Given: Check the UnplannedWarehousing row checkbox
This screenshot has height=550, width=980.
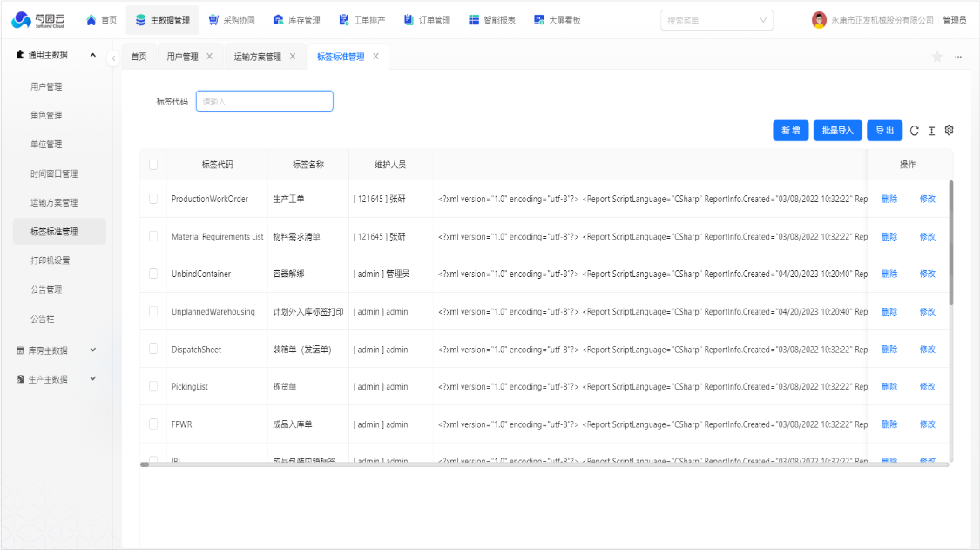Looking at the screenshot, I should (153, 311).
